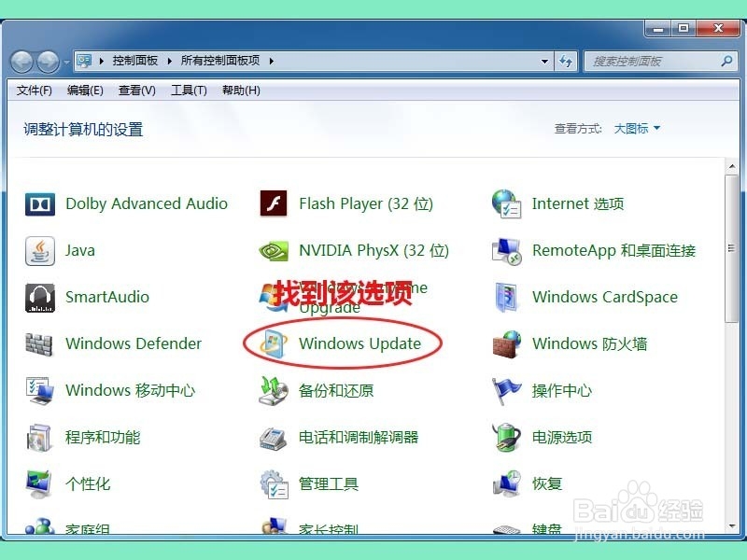Open the Flash Player (32 位) label
Screen dimensions: 747x560
click(x=366, y=203)
